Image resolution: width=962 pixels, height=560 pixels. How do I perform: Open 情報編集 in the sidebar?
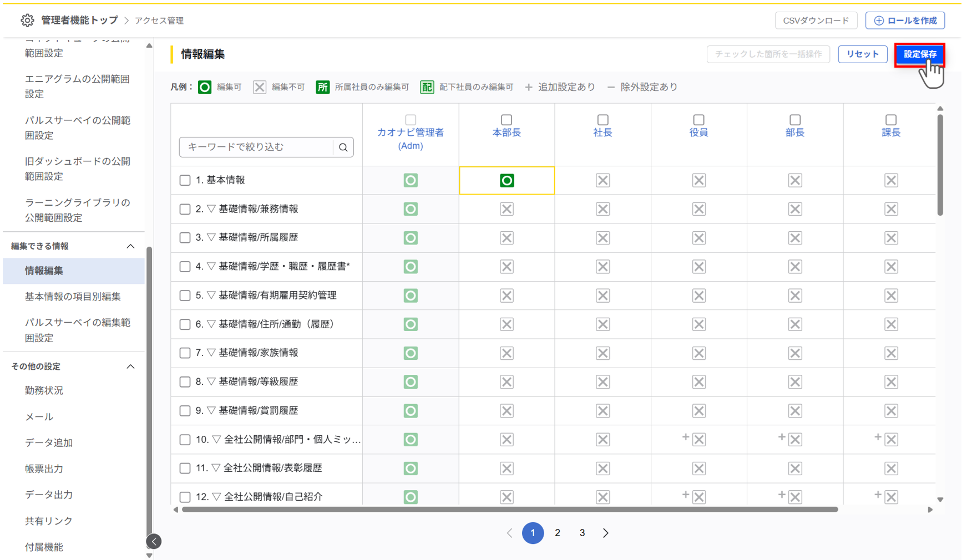74,271
